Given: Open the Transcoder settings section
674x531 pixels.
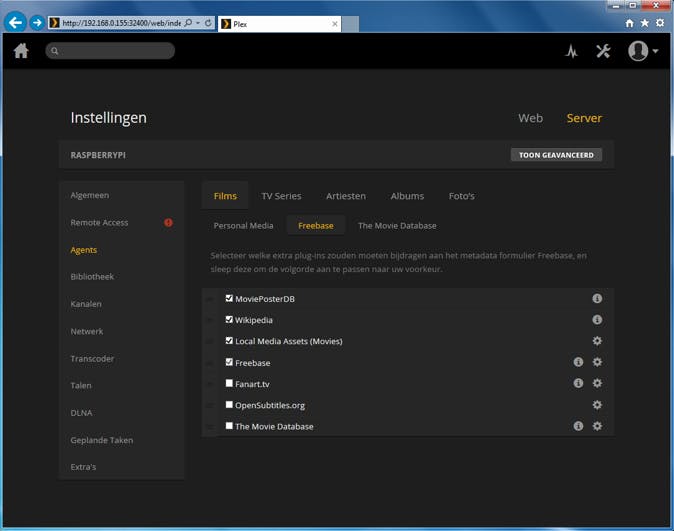Looking at the screenshot, I should coord(92,358).
